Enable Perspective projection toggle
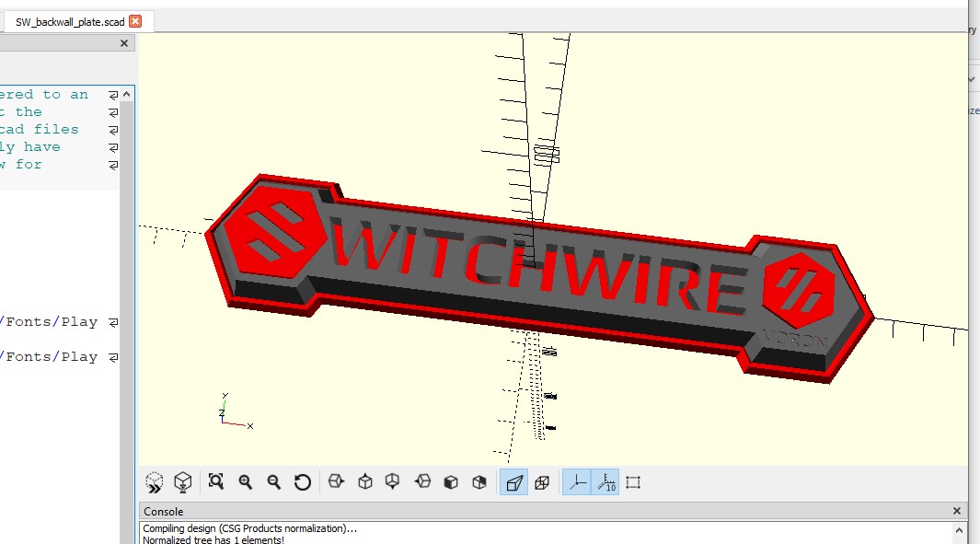 pos(513,481)
